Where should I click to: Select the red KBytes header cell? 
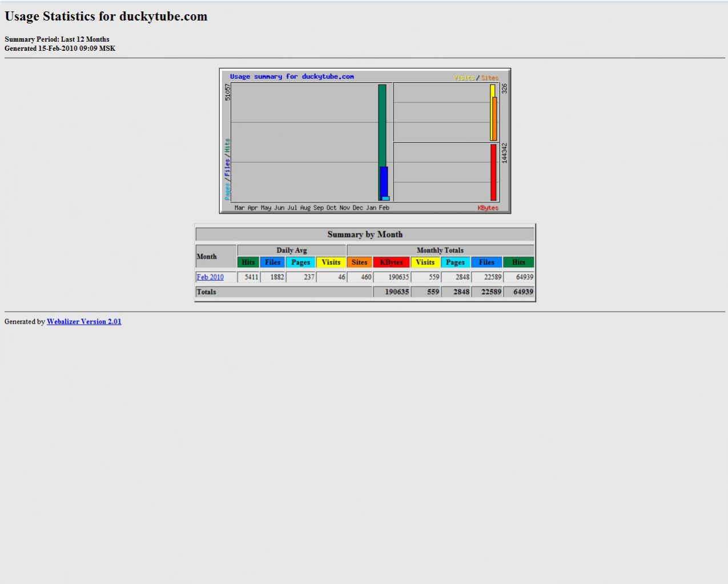391,263
